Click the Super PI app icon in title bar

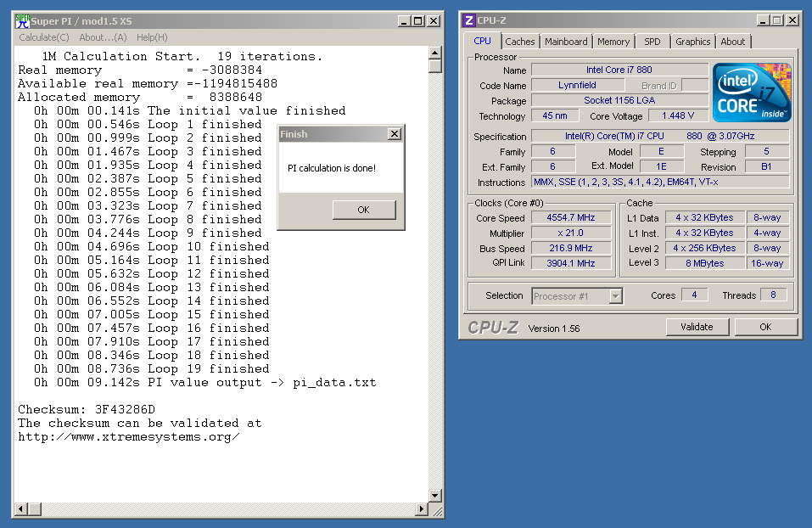22,21
